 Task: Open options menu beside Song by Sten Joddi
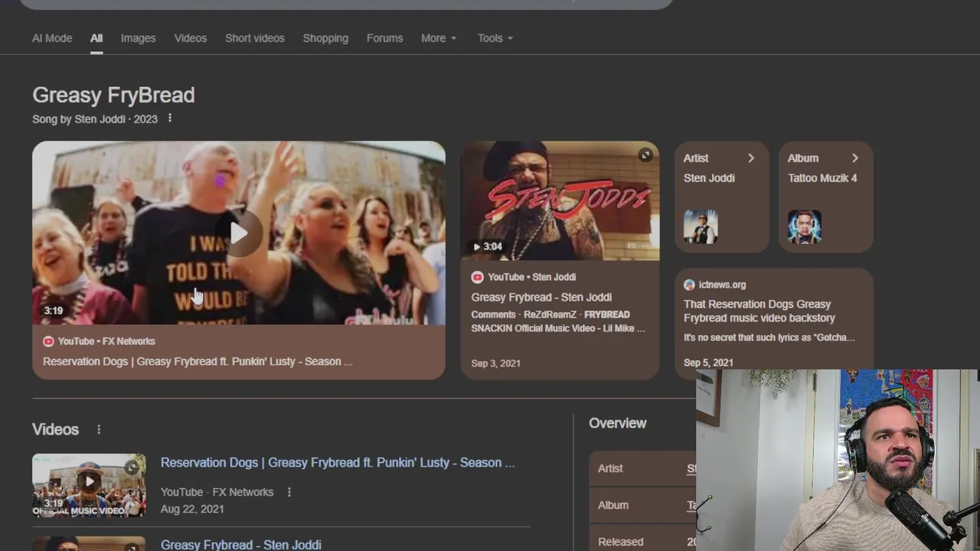pos(170,119)
